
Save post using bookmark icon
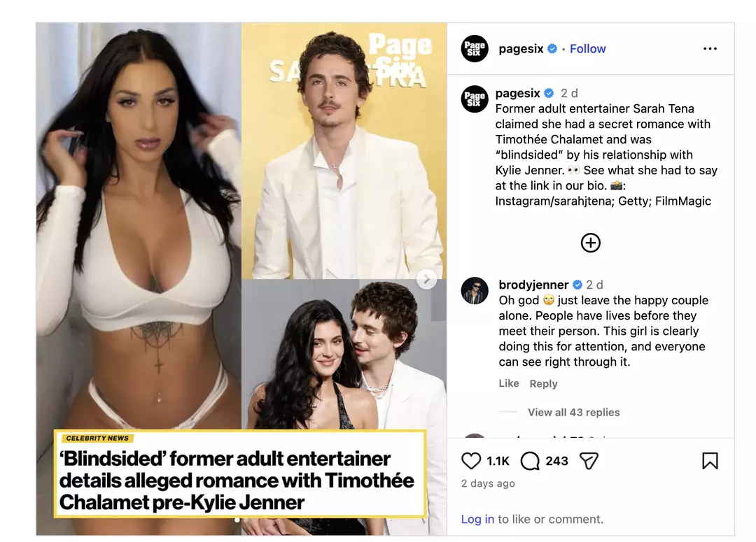[x=710, y=461]
